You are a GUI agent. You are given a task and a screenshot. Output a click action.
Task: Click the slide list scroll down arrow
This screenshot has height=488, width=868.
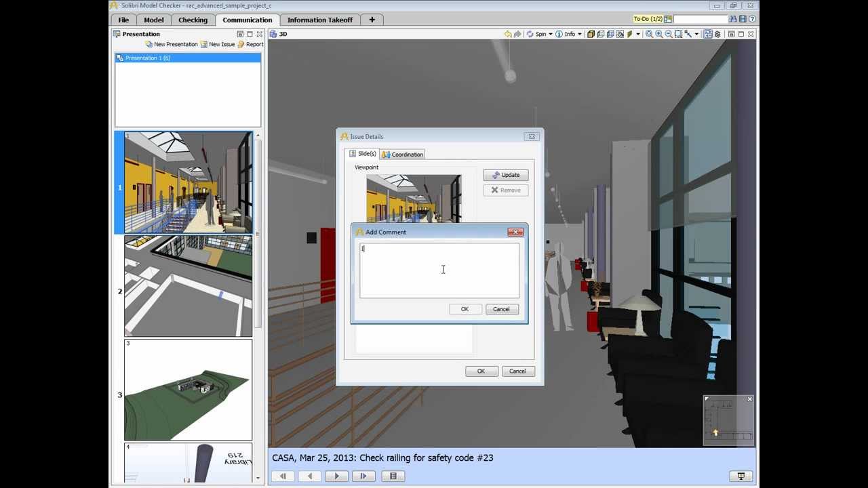coord(258,479)
